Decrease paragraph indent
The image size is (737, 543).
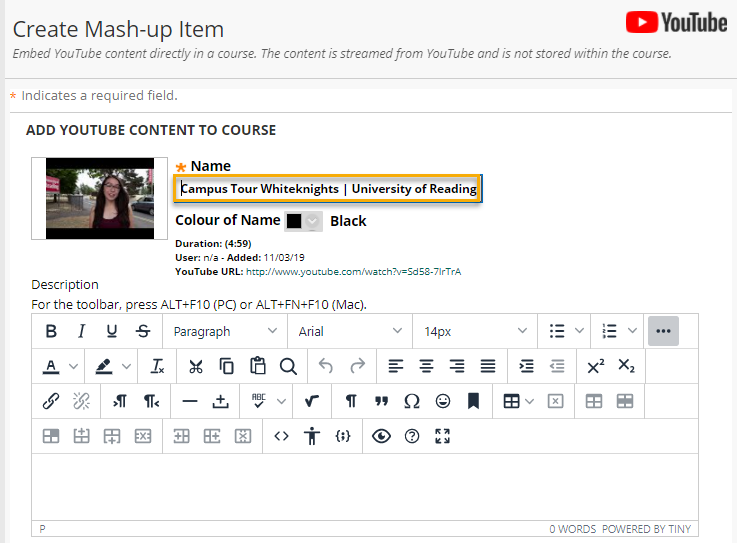coord(557,366)
